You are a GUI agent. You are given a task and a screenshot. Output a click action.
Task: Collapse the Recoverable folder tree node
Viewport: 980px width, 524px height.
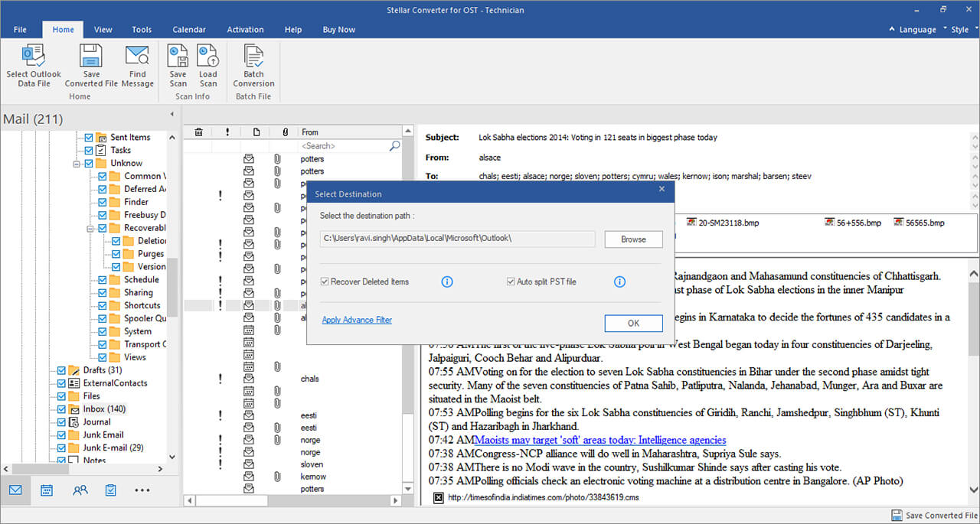click(90, 228)
